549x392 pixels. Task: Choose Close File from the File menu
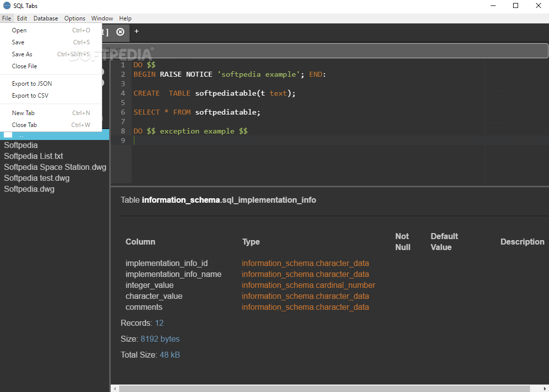pyautogui.click(x=51, y=66)
